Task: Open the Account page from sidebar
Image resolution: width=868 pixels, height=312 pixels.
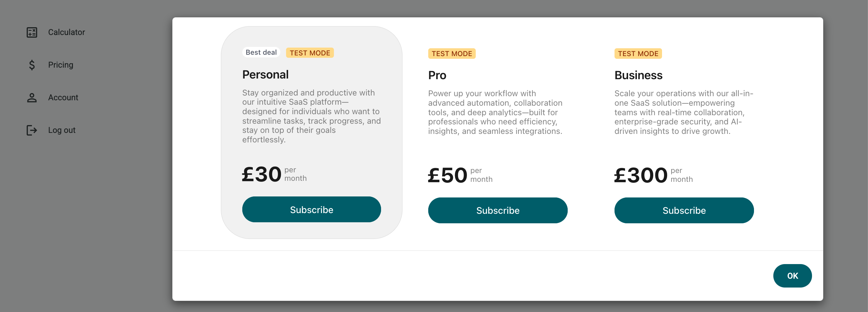Action: coord(63,98)
